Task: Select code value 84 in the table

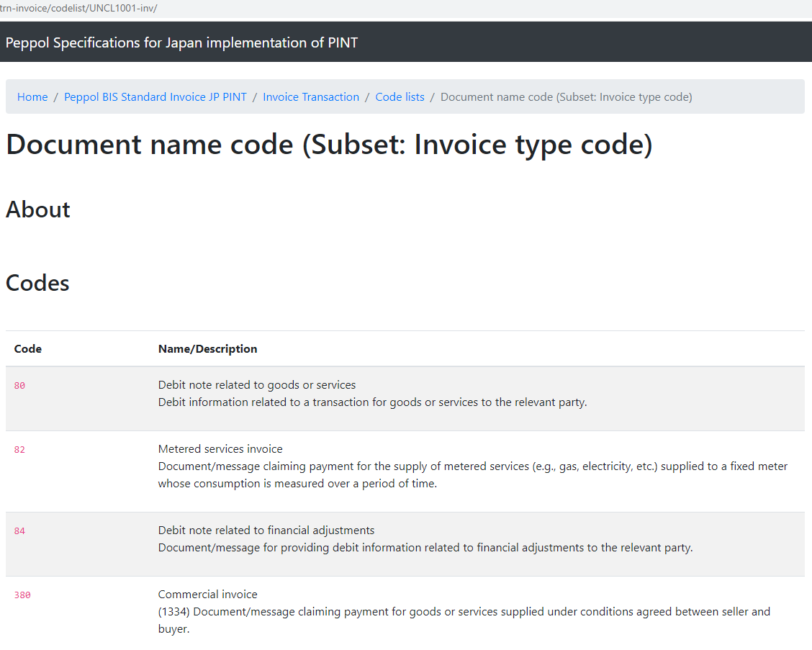Action: point(19,531)
